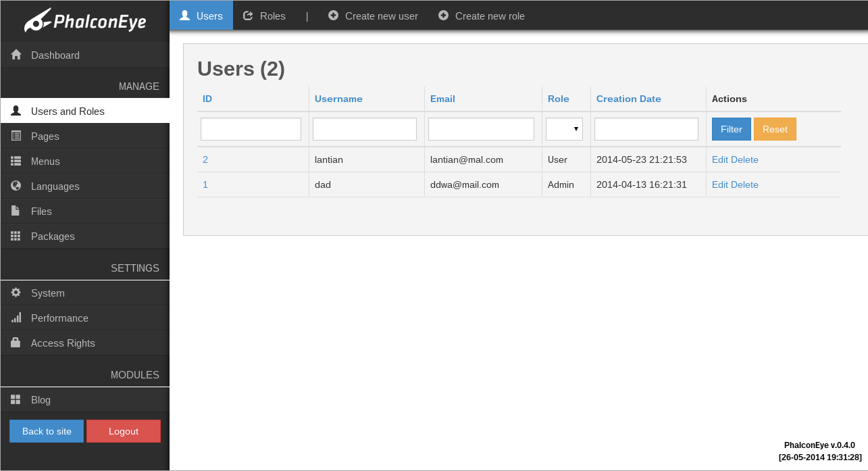Click the Dashboard home icon
The width and height of the screenshot is (868, 471).
[x=16, y=55]
